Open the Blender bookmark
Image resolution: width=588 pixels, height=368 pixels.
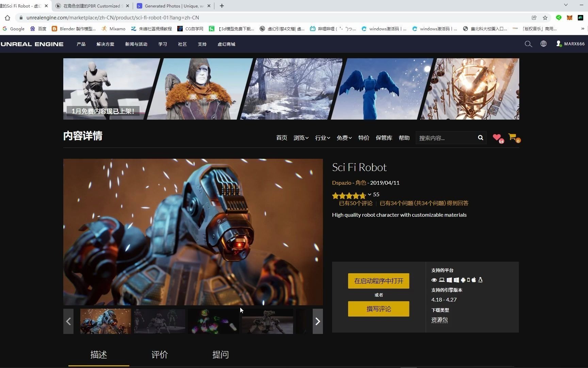[x=74, y=29]
